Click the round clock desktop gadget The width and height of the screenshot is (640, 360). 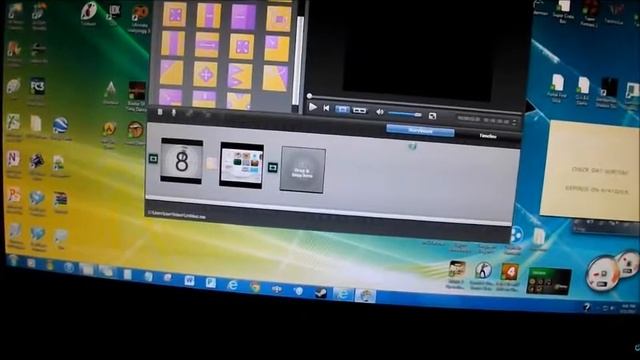point(603,273)
